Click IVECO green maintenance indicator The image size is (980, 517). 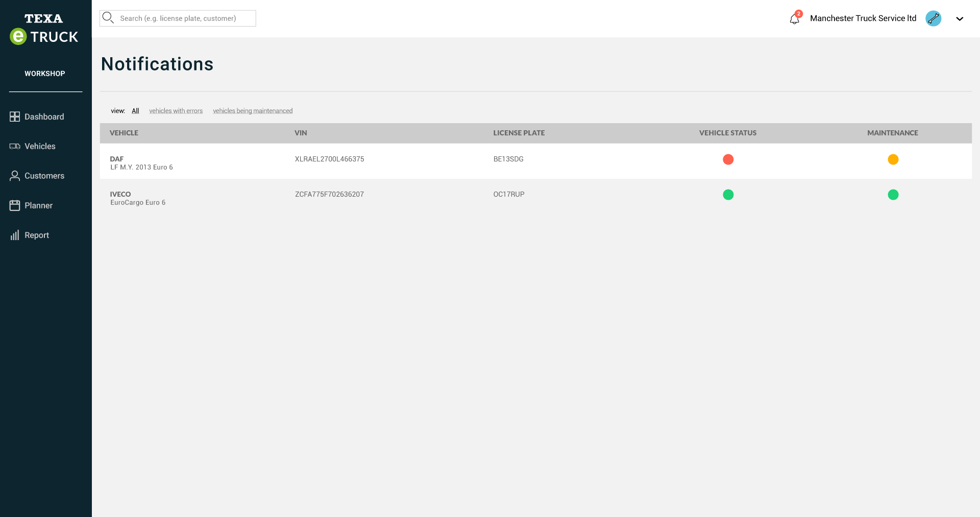point(893,195)
